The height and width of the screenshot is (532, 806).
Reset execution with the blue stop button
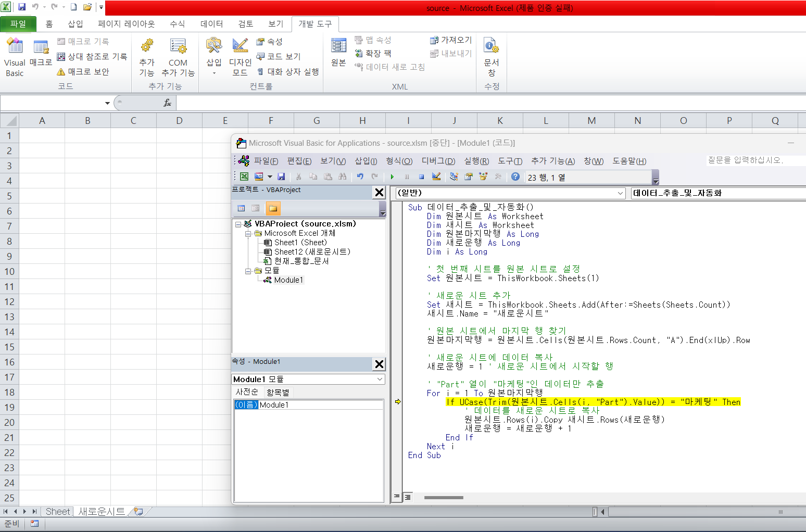421,177
